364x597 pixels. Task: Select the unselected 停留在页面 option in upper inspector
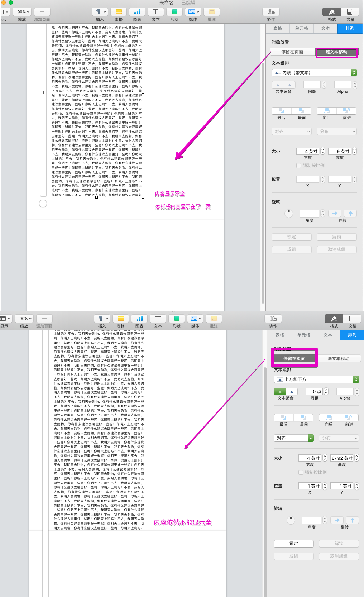pos(292,52)
